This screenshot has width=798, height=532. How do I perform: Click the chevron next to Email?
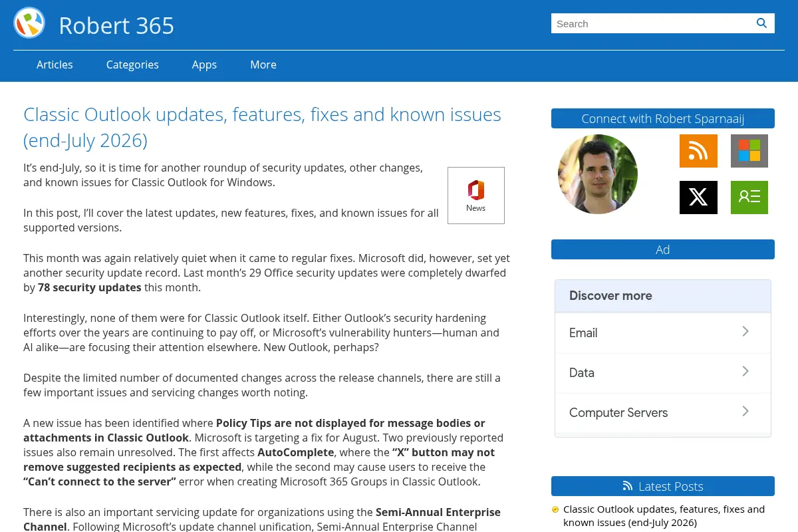click(745, 331)
